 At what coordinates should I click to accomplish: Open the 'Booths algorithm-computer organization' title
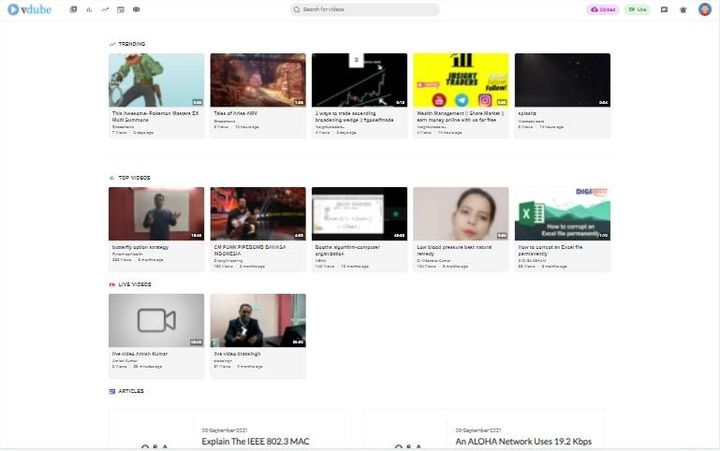[347, 250]
